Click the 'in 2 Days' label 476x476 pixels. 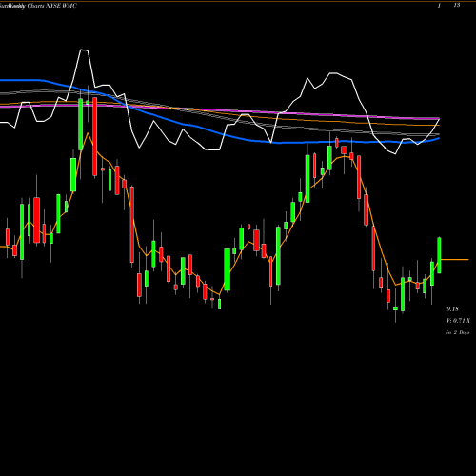(x=458, y=332)
